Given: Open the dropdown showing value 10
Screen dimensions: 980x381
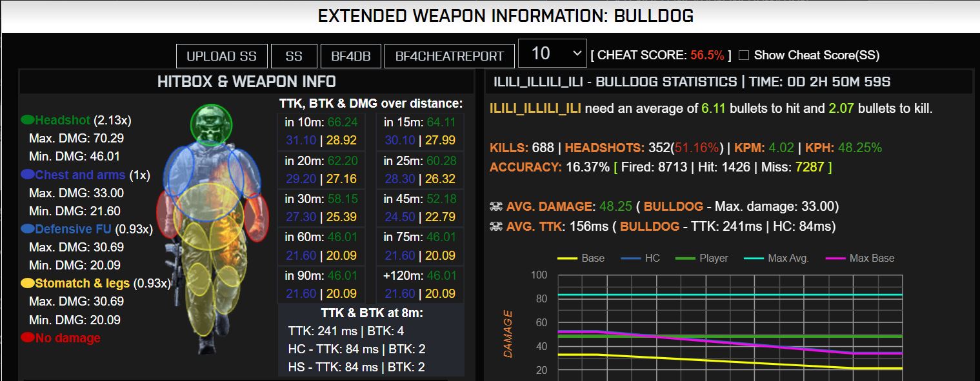Looking at the screenshot, I should click(x=552, y=54).
